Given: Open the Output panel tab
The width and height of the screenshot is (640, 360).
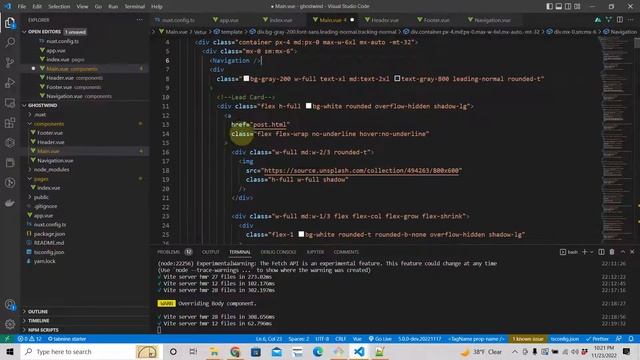Looking at the screenshot, I should (x=211, y=252).
